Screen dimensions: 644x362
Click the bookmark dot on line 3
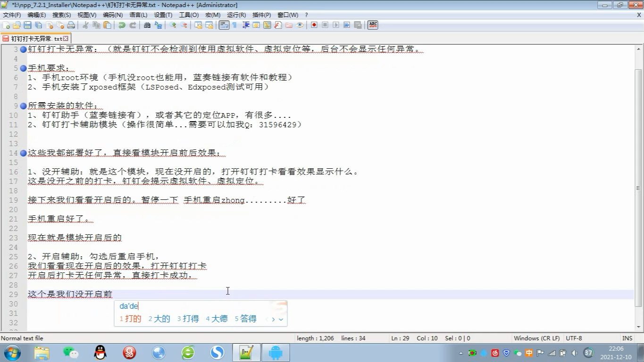point(23,49)
